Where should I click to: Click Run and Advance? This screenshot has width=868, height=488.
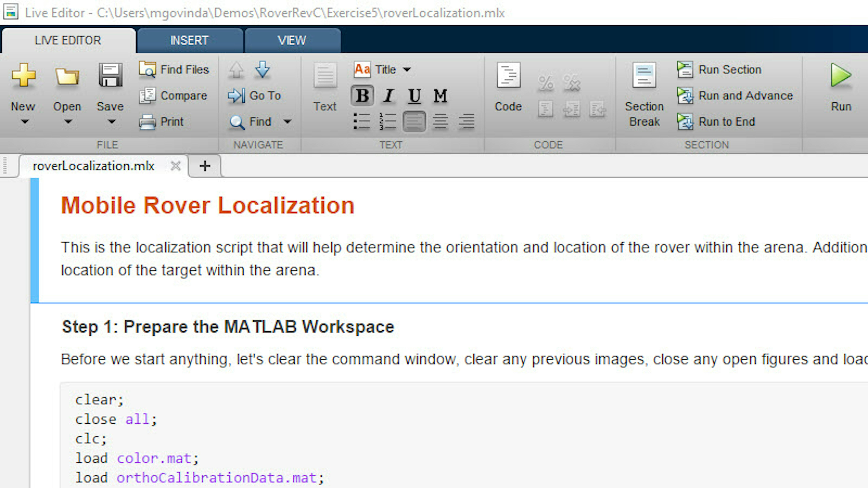(735, 96)
